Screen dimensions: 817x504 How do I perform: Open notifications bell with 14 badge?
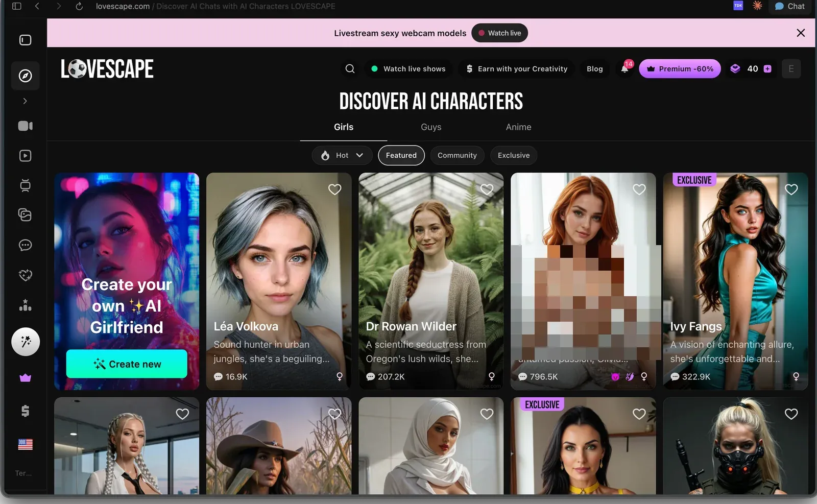[x=625, y=68]
